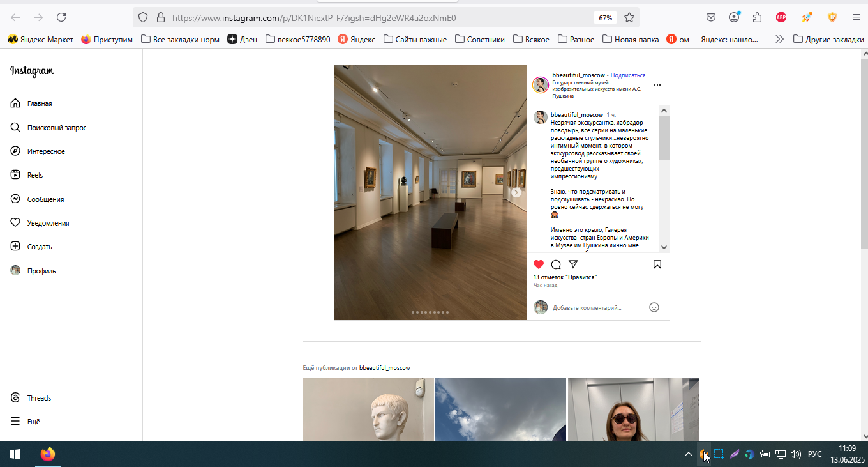868x467 pixels.
Task: Open the museum location link in post header
Action: pos(597,89)
